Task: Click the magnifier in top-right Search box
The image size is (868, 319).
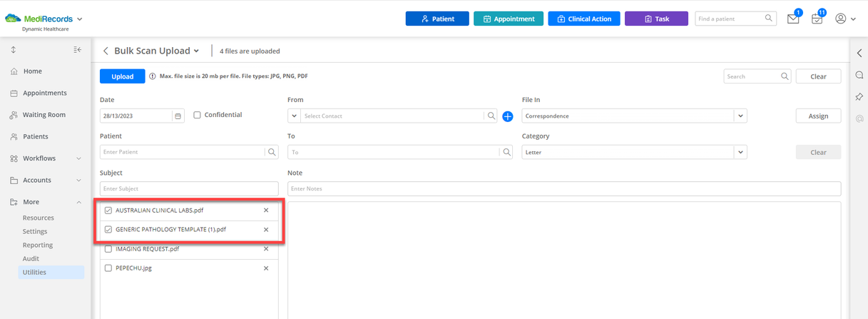Action: [785, 76]
